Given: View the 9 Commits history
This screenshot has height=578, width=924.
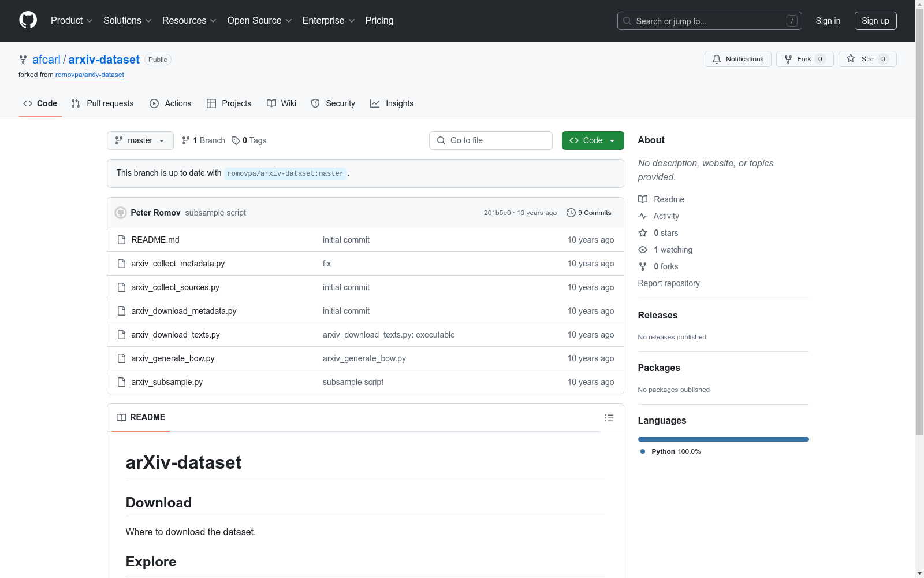Looking at the screenshot, I should (x=589, y=213).
